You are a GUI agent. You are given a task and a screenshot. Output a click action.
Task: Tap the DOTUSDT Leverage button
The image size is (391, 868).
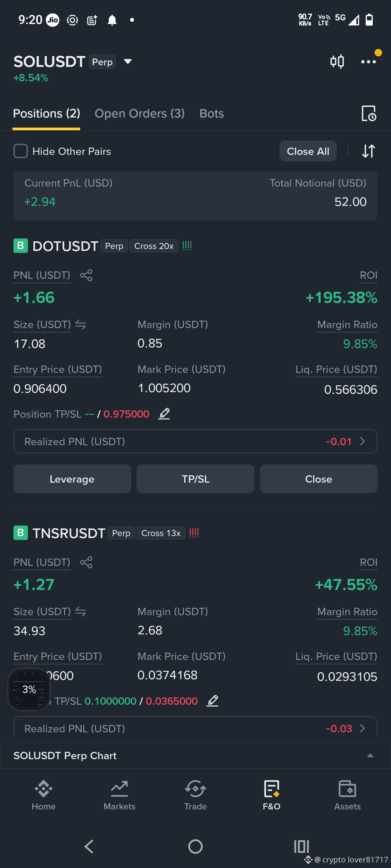pos(72,479)
